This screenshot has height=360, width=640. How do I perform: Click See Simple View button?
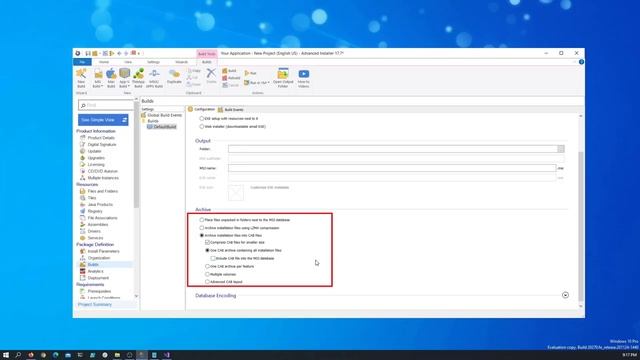tap(103, 120)
